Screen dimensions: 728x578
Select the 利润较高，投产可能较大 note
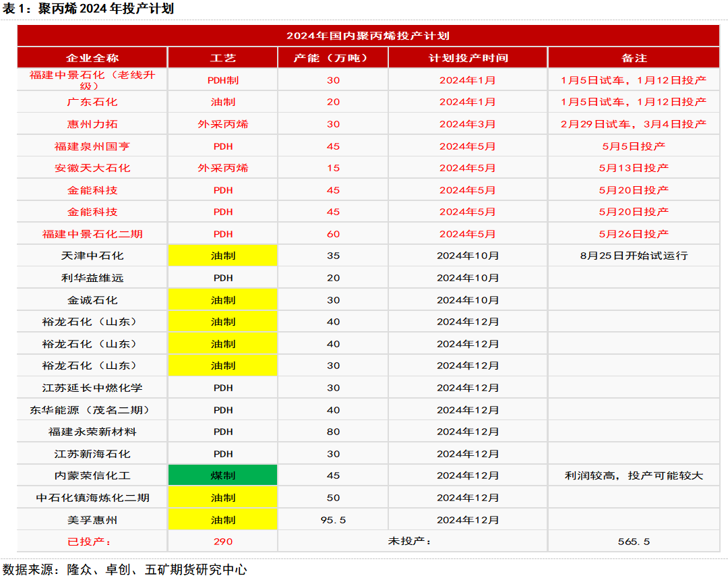click(634, 475)
